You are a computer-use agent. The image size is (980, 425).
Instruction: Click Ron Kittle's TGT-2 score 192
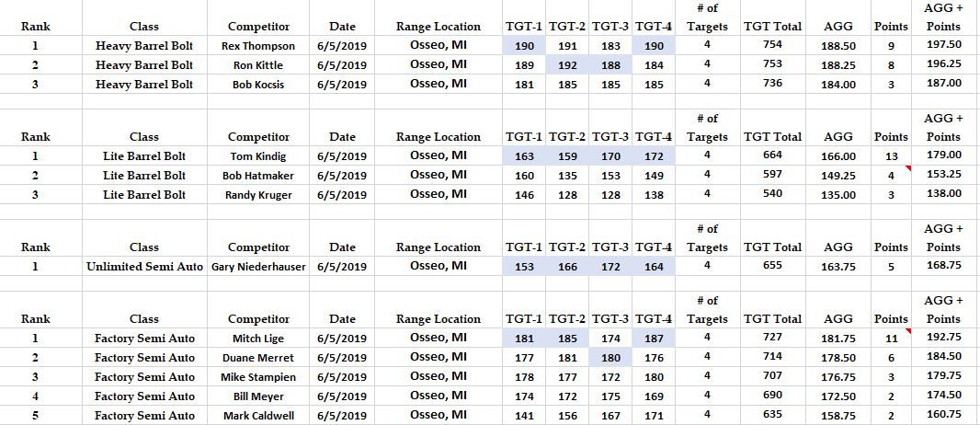[x=567, y=65]
